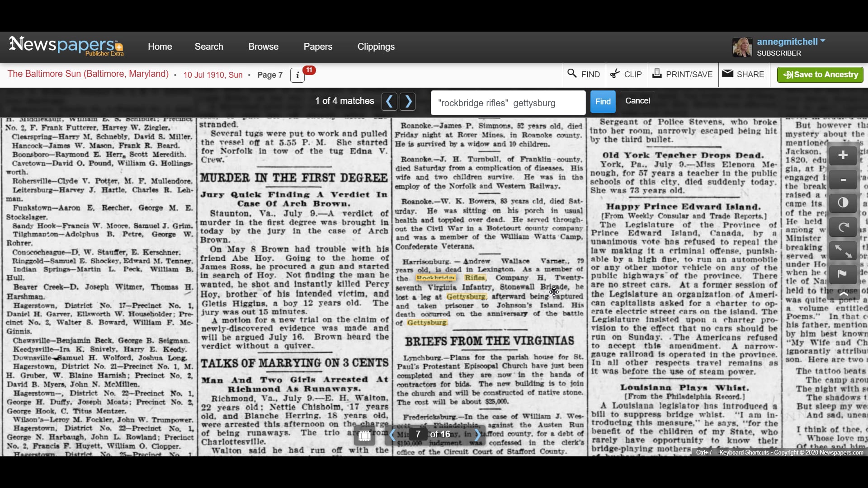Collapse the viewer tool panel
This screenshot has height=488, width=868.
point(843,294)
